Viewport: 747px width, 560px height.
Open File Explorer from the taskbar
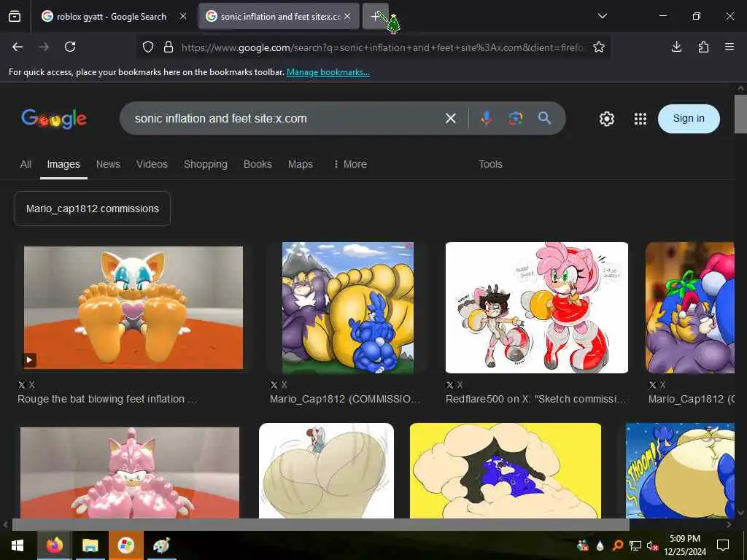pos(90,545)
